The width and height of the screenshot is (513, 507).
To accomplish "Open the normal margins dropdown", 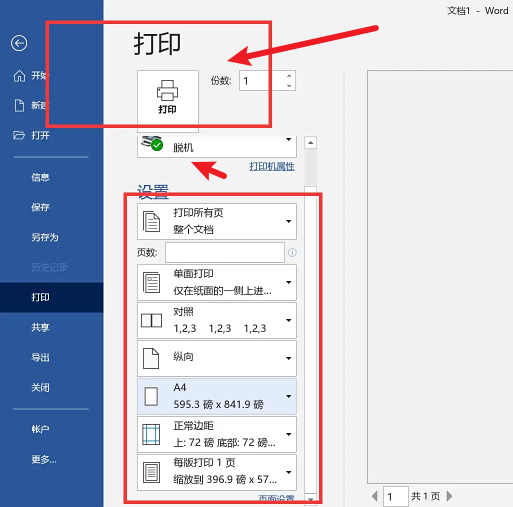I will [x=217, y=434].
